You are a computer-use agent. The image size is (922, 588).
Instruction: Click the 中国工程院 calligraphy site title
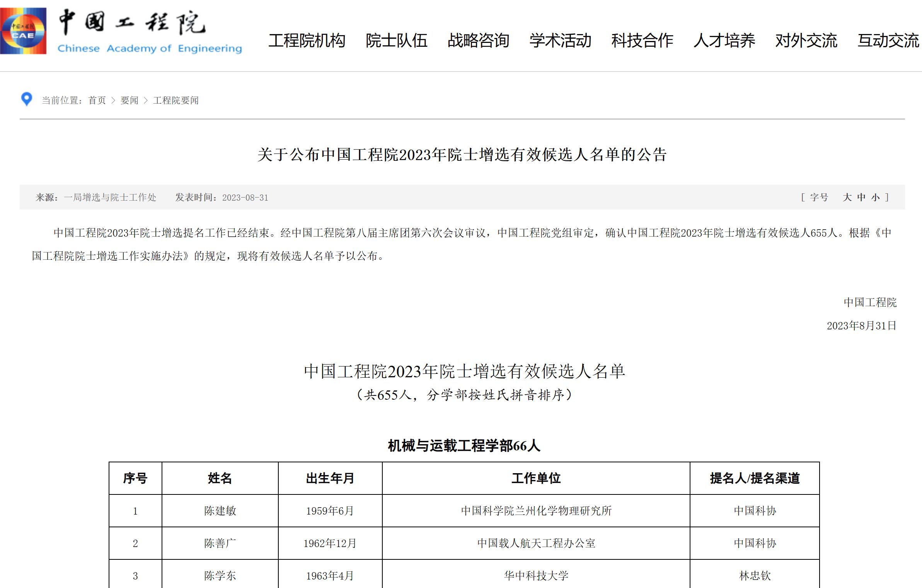tap(132, 22)
